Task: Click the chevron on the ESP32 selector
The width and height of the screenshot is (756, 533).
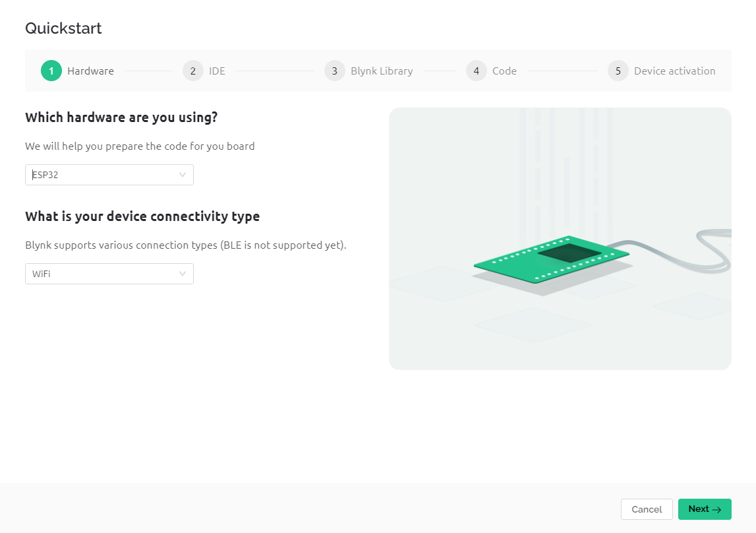Action: pyautogui.click(x=183, y=175)
